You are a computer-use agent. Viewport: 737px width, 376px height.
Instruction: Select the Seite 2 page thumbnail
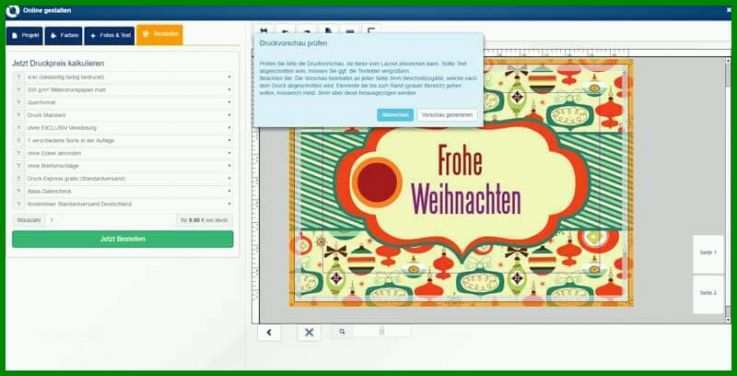pos(708,293)
